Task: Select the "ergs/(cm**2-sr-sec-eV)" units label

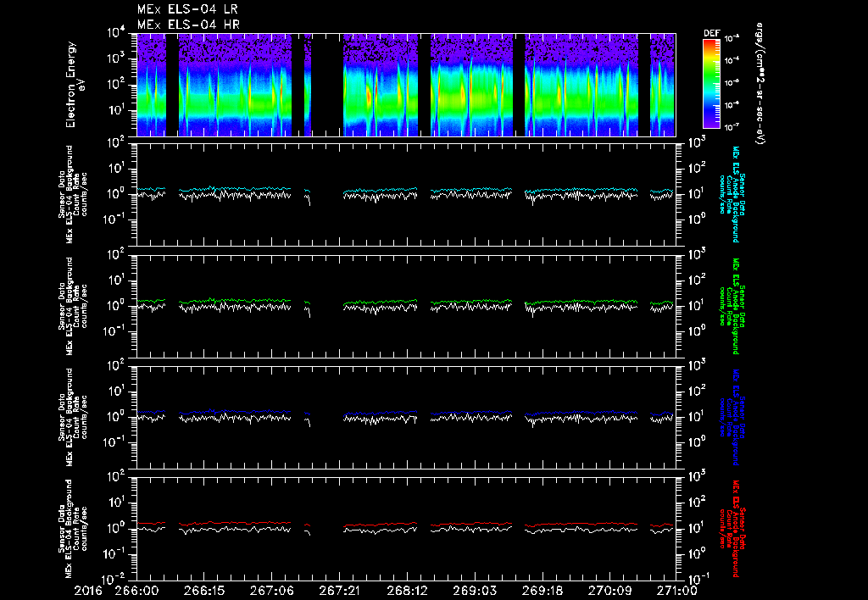Action: 760,84
